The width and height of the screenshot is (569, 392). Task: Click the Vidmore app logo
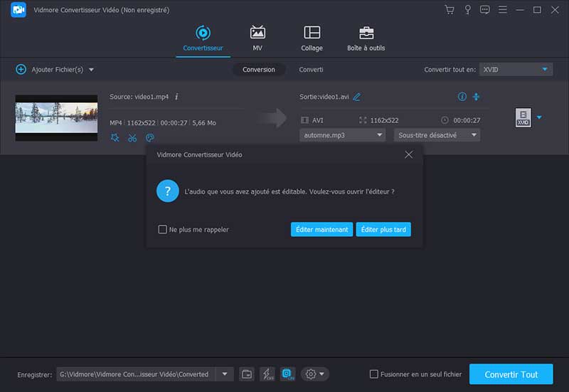pos(18,10)
